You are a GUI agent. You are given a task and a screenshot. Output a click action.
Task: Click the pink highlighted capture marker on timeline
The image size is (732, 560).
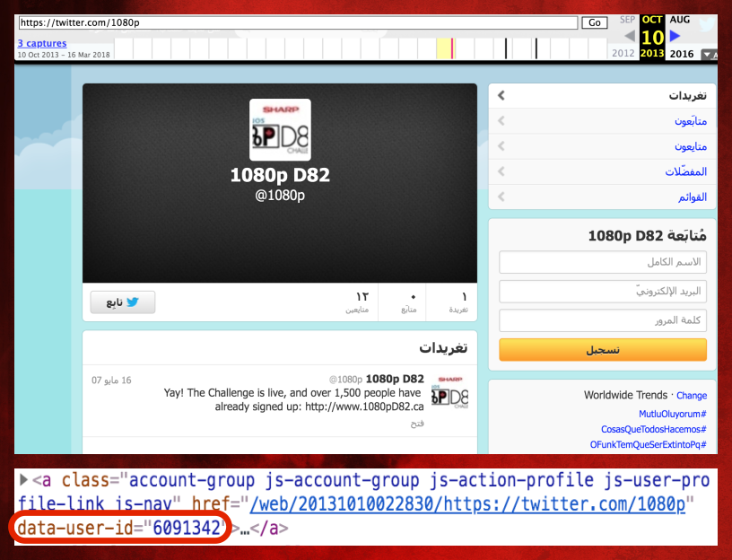point(451,48)
